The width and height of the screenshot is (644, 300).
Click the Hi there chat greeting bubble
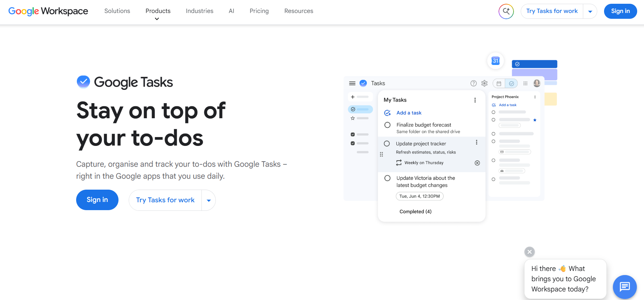(565, 279)
